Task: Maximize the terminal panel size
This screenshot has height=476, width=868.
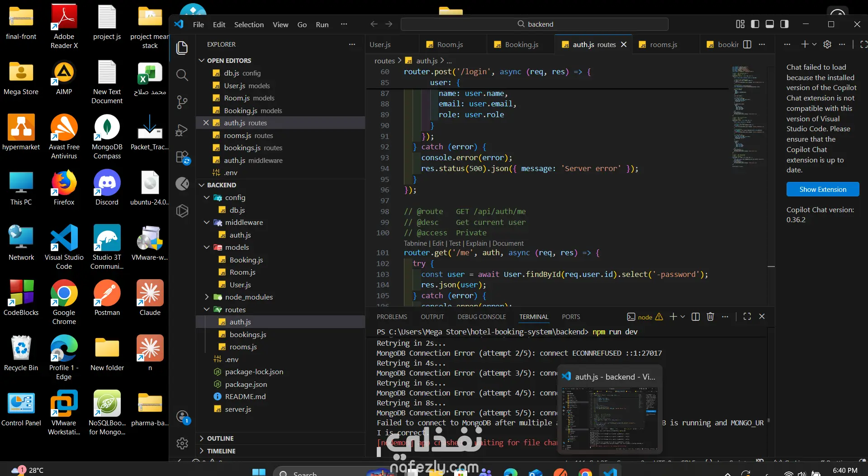Action: click(x=747, y=317)
